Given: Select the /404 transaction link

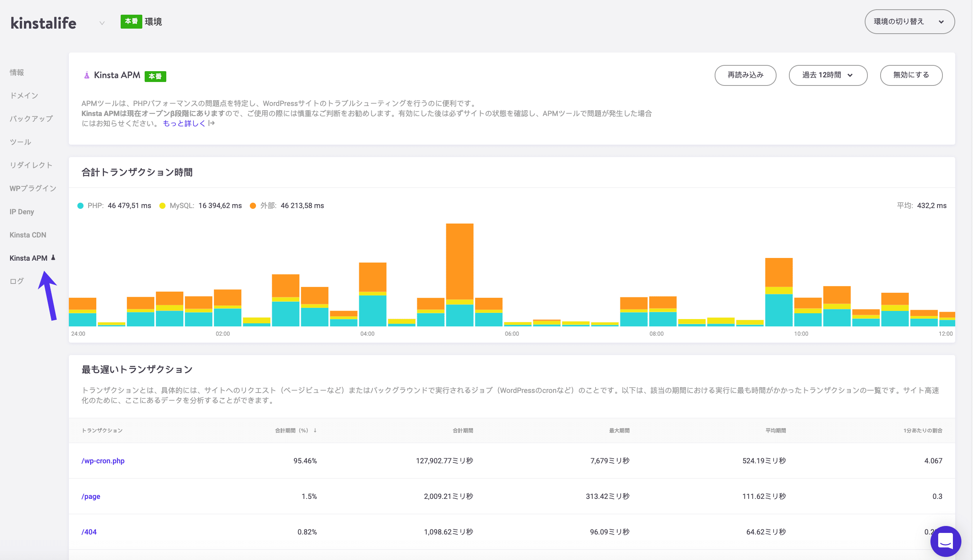Looking at the screenshot, I should click(x=89, y=532).
